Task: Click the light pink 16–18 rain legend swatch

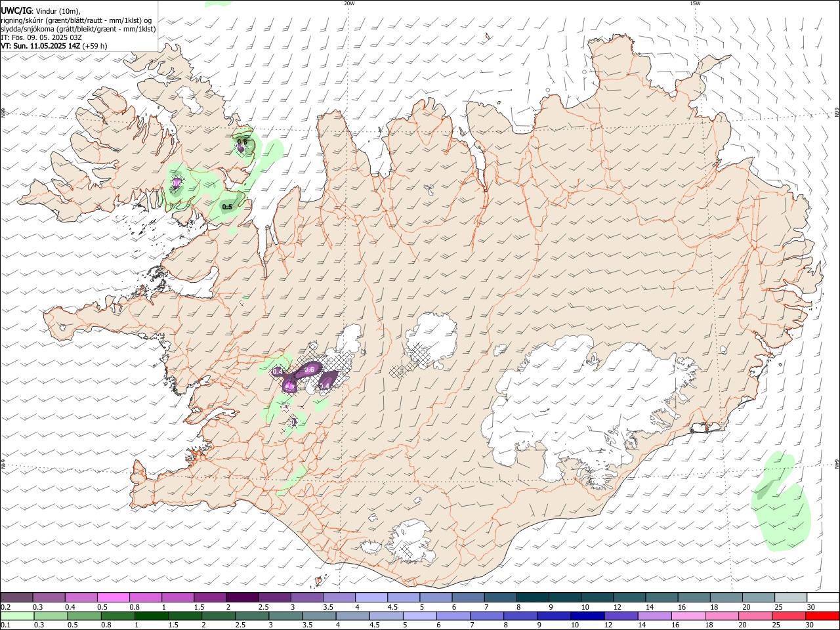Action: (688, 616)
